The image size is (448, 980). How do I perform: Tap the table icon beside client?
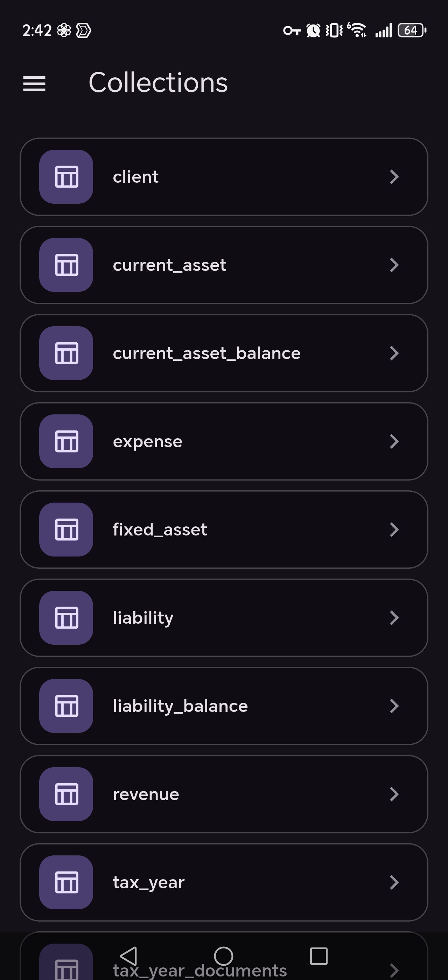tap(66, 177)
